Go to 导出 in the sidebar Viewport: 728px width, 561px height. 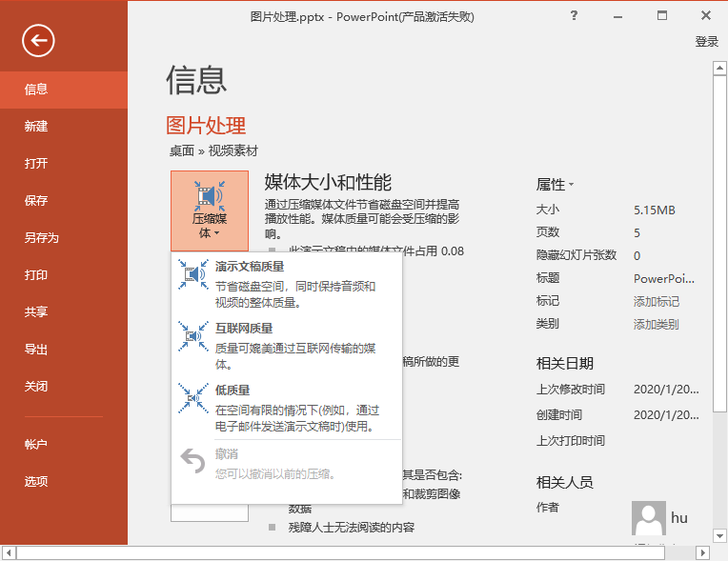(64, 349)
